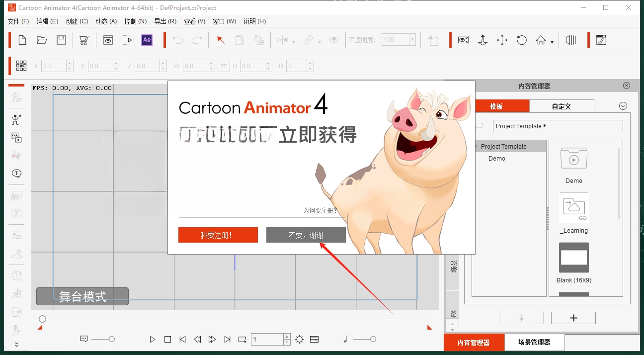Select the red arrow pointer tool
Screen dimensions: 644x355
221,40
